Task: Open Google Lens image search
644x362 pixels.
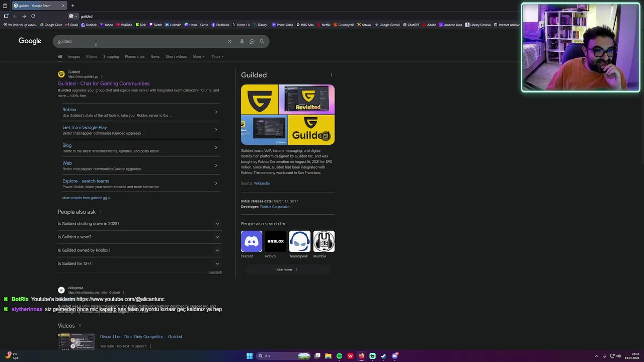Action: (x=252, y=41)
